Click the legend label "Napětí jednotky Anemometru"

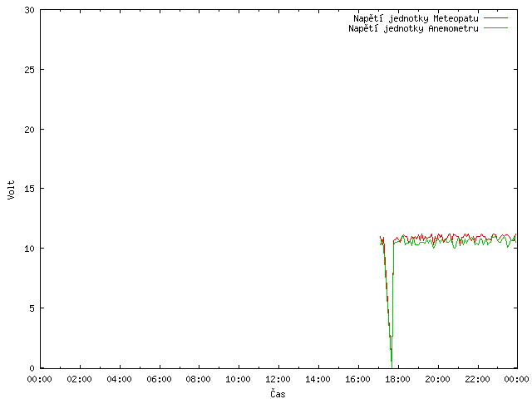point(413,28)
